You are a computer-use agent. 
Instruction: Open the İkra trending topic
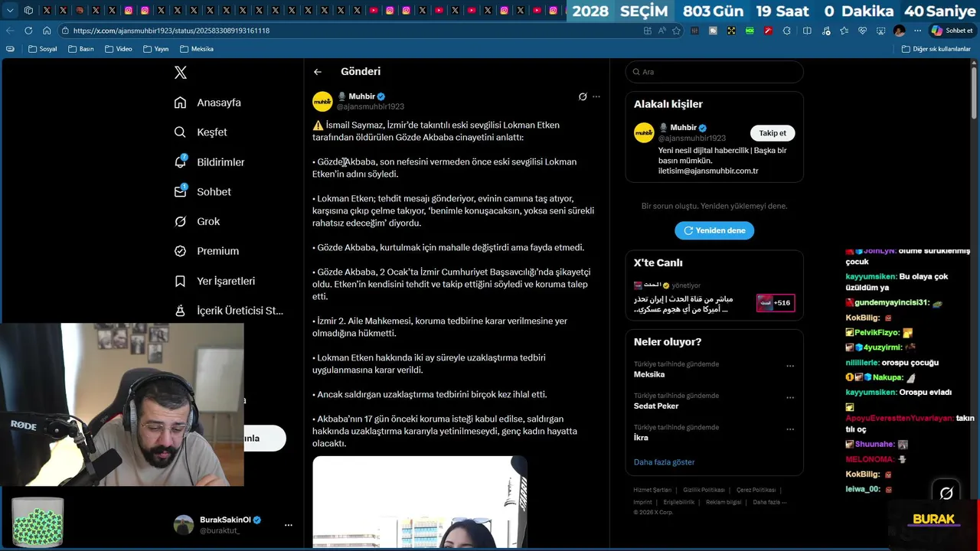point(641,438)
